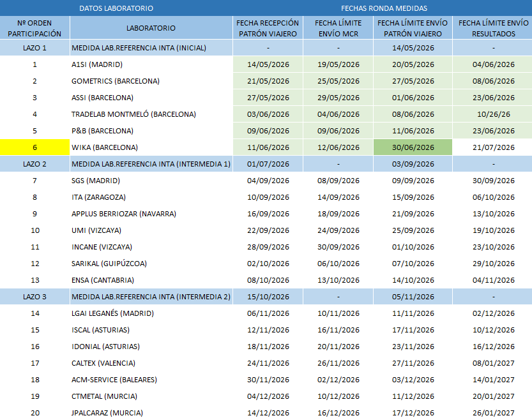Click the LAZO 1 row label
Viewport: 532px width, 418px height.
point(34,48)
